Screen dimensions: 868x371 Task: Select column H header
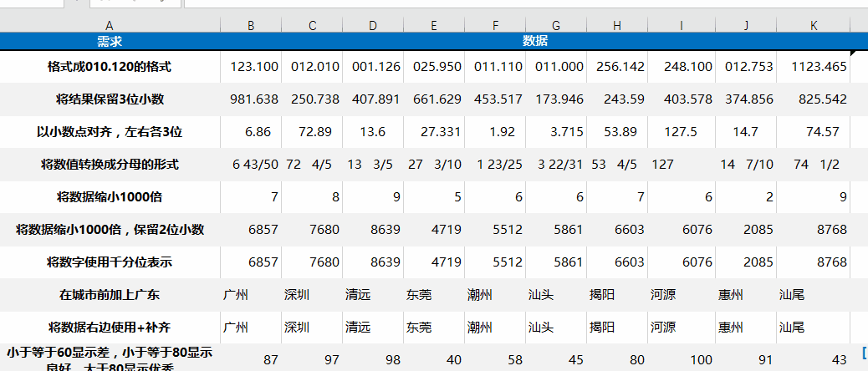pyautogui.click(x=617, y=25)
